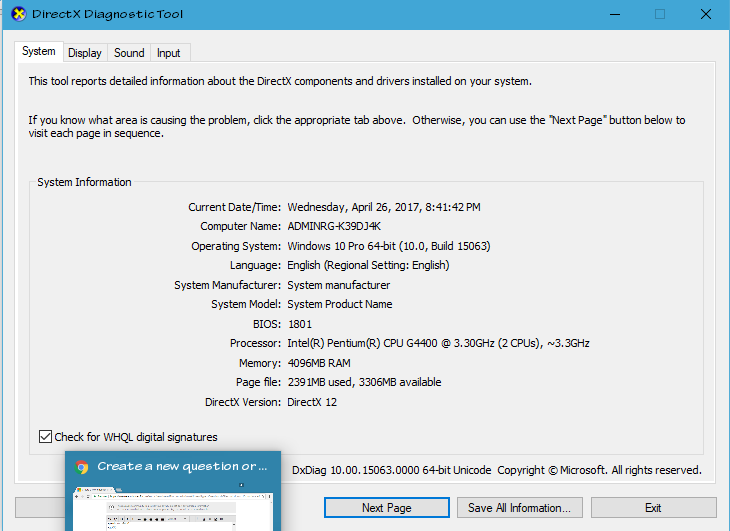Open the Display tab
The height and width of the screenshot is (531, 730).
click(x=85, y=53)
